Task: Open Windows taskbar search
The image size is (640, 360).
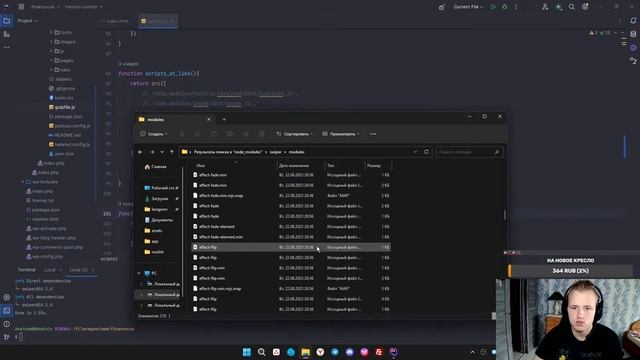Action: (x=262, y=352)
